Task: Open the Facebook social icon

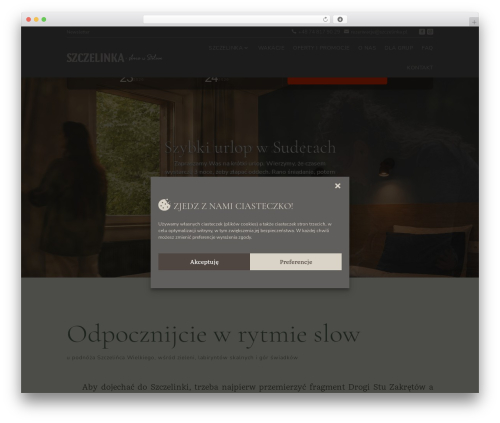Action: pos(422,32)
